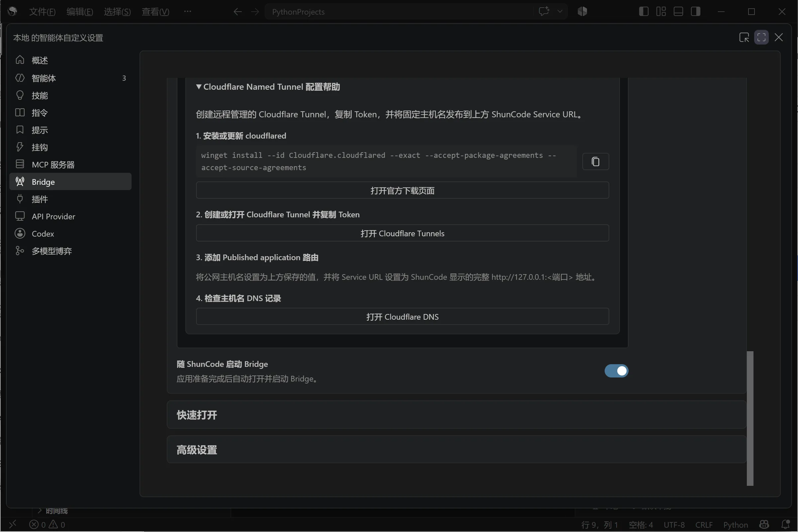Image resolution: width=798 pixels, height=532 pixels.
Task: Click 打开 Cloudflare DNS button
Action: (x=402, y=317)
